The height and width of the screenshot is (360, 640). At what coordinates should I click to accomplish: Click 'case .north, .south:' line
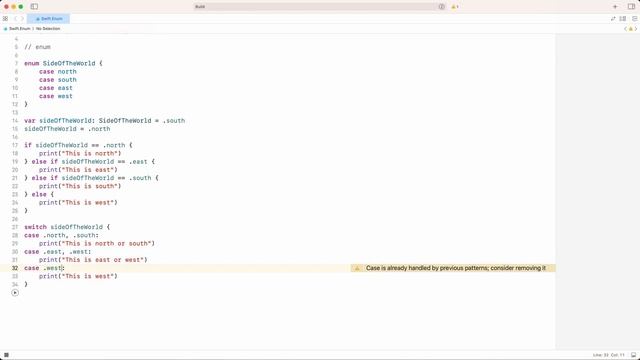tap(61, 236)
